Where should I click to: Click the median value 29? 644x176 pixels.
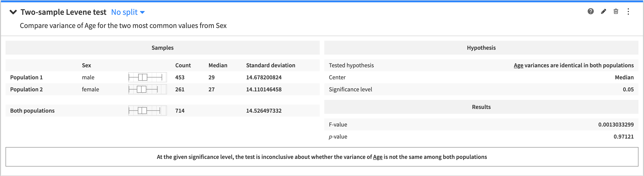(212, 77)
